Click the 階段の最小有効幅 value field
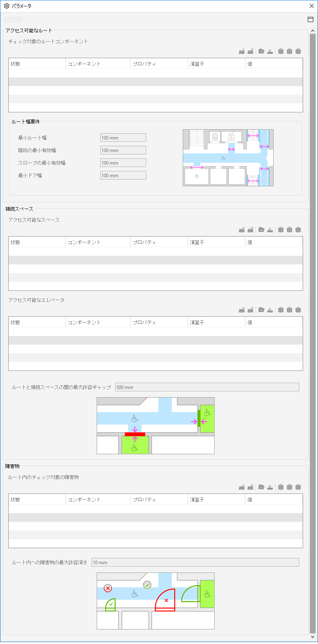 click(x=123, y=150)
